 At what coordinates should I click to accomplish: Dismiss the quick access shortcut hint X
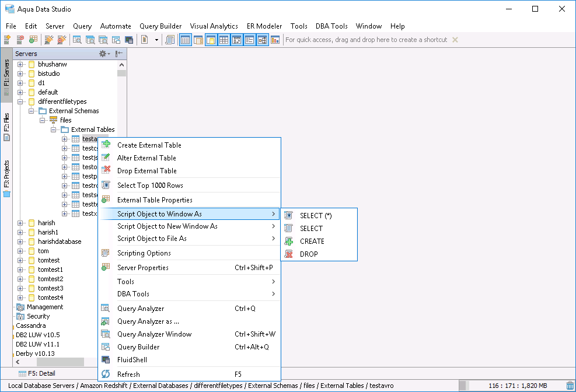[455, 40]
